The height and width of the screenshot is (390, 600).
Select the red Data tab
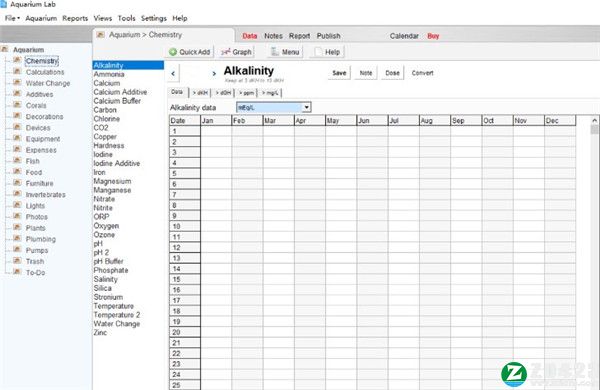249,36
